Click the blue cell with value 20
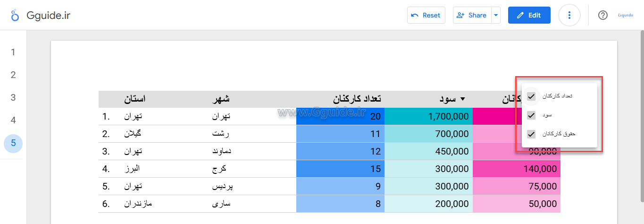 (340, 117)
